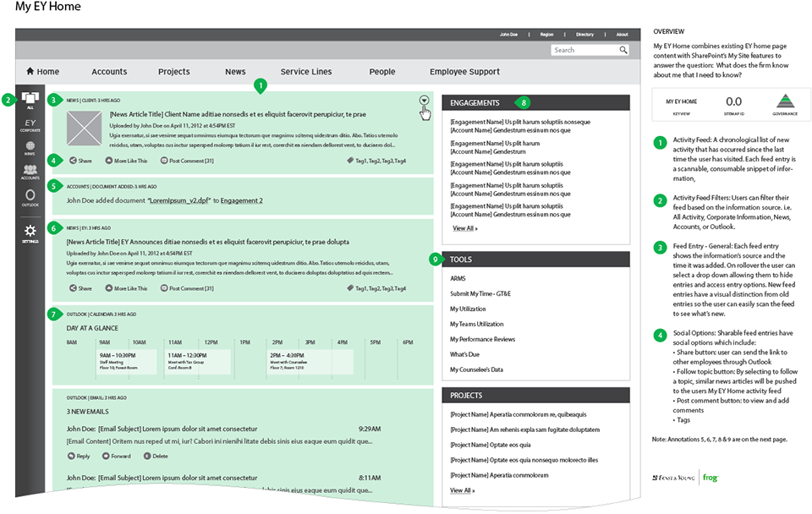812x514 pixels.
Task: Click the Home house icon
Action: click(x=30, y=71)
